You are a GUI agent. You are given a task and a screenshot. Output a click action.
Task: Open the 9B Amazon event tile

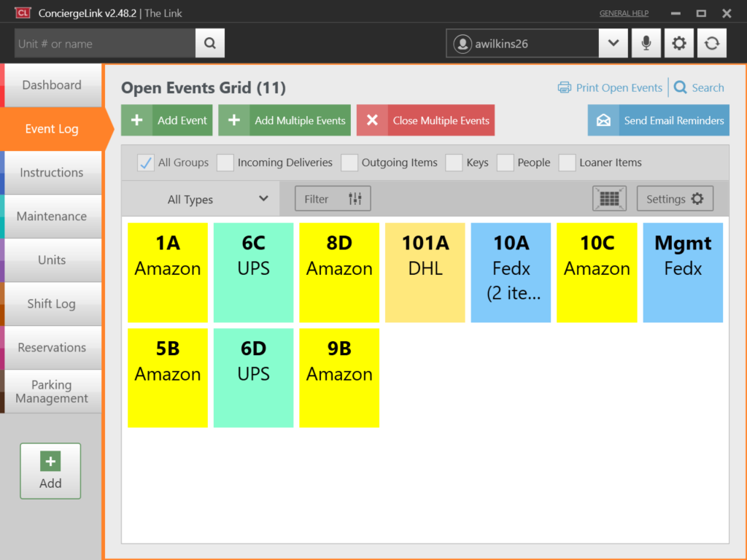click(339, 378)
